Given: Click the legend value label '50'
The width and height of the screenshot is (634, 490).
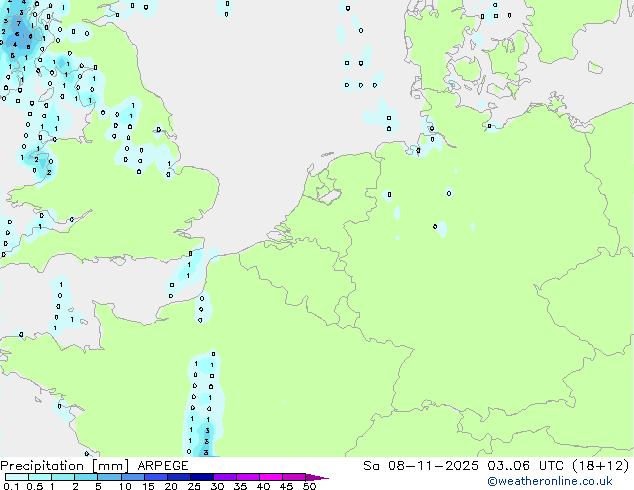Looking at the screenshot, I should [309, 486].
